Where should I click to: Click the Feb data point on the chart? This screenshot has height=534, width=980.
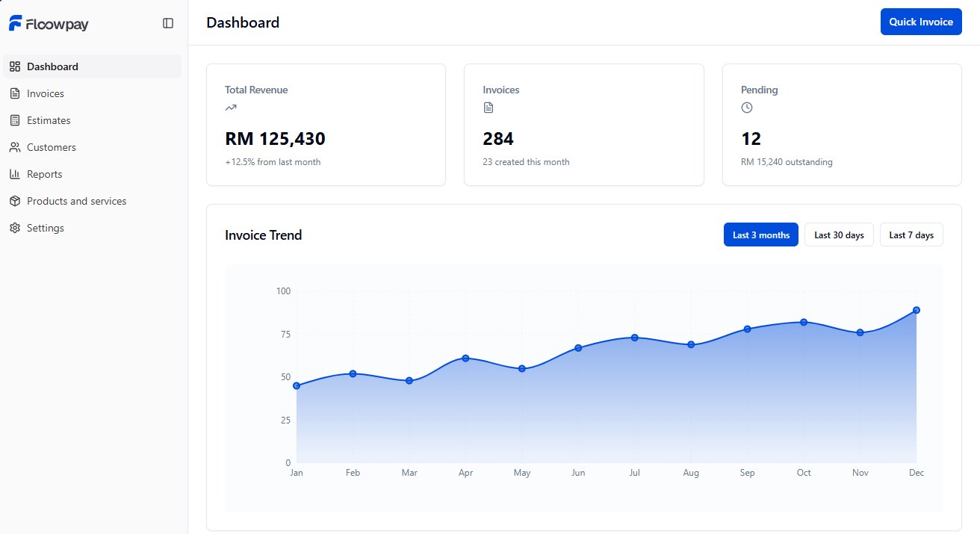[x=353, y=373]
